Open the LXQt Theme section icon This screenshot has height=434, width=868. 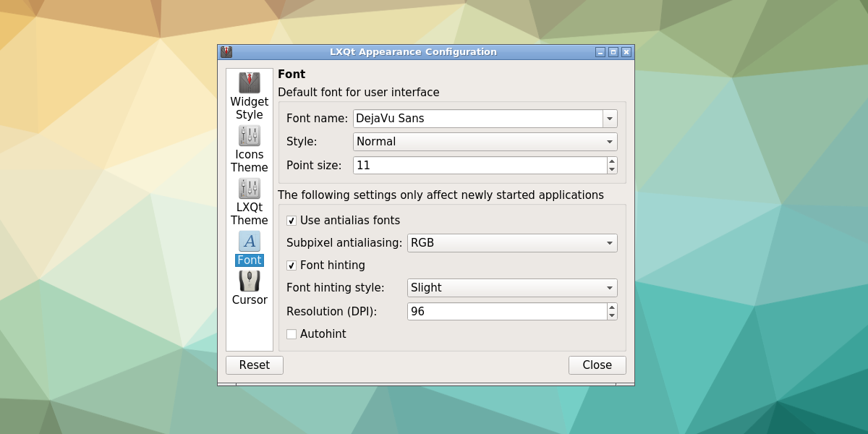point(250,188)
